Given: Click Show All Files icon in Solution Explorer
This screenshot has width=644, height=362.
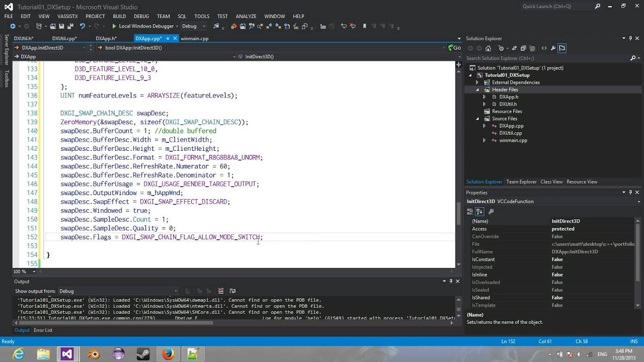Looking at the screenshot, I should 532,48.
